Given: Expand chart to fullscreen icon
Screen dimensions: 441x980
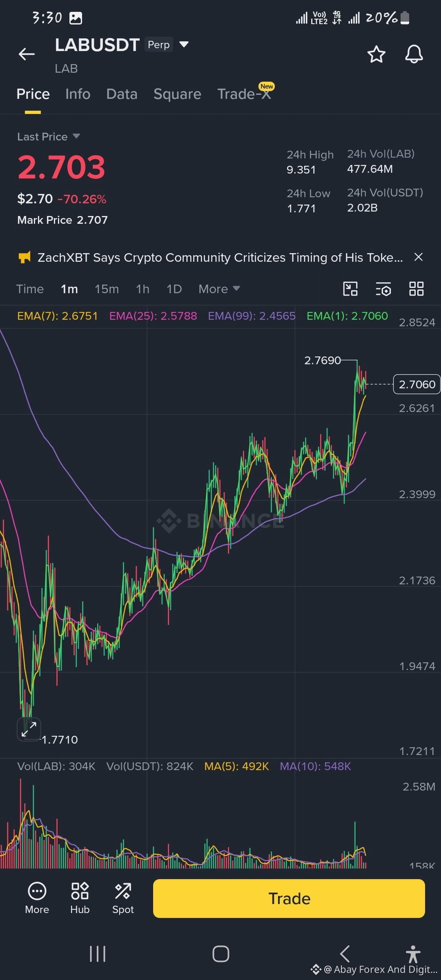Looking at the screenshot, I should (29, 729).
